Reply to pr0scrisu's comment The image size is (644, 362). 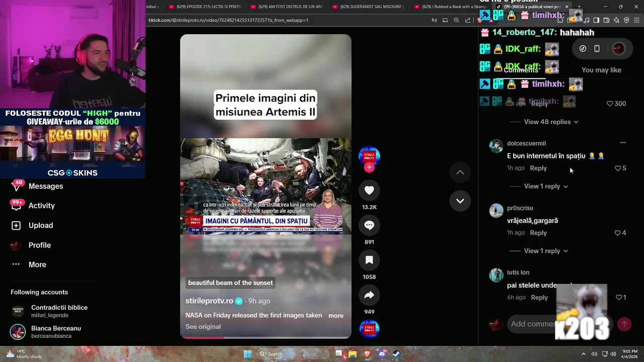coord(538,233)
